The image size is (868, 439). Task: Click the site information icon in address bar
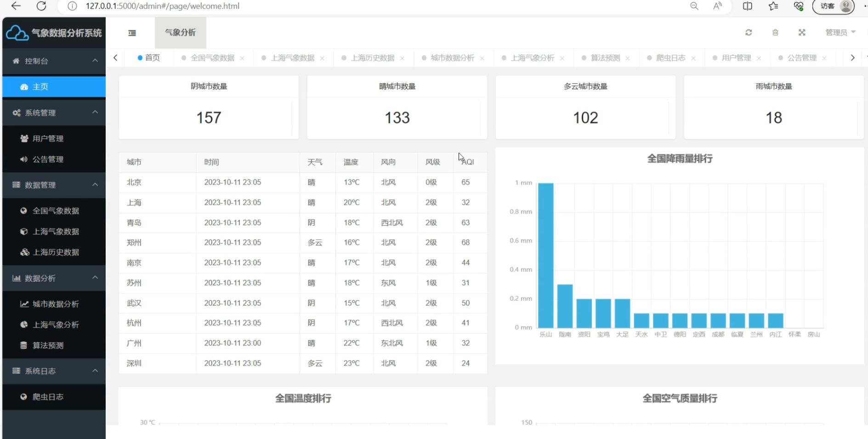[72, 6]
